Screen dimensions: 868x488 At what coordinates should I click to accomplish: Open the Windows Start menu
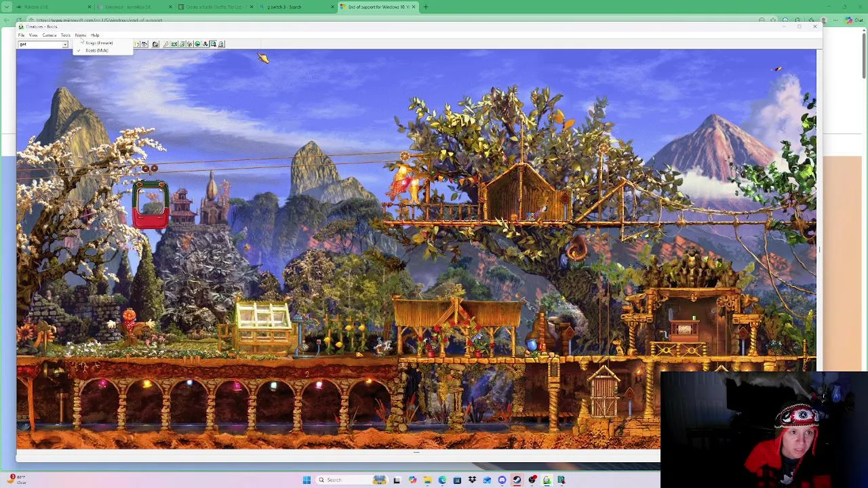(x=307, y=480)
